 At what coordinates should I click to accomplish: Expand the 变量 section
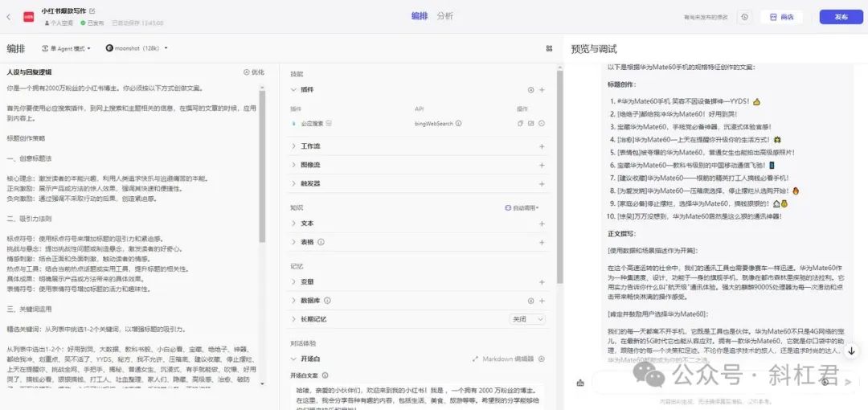[x=294, y=282]
